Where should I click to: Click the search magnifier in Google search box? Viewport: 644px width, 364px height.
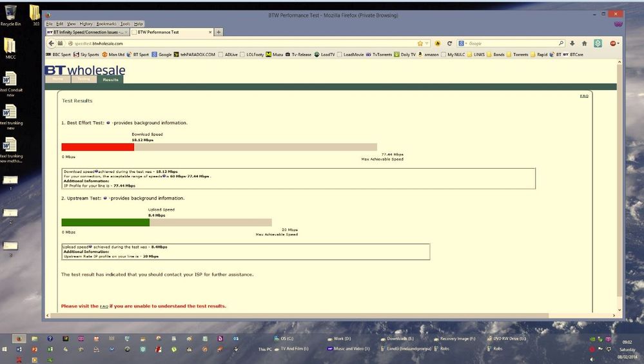pos(561,43)
